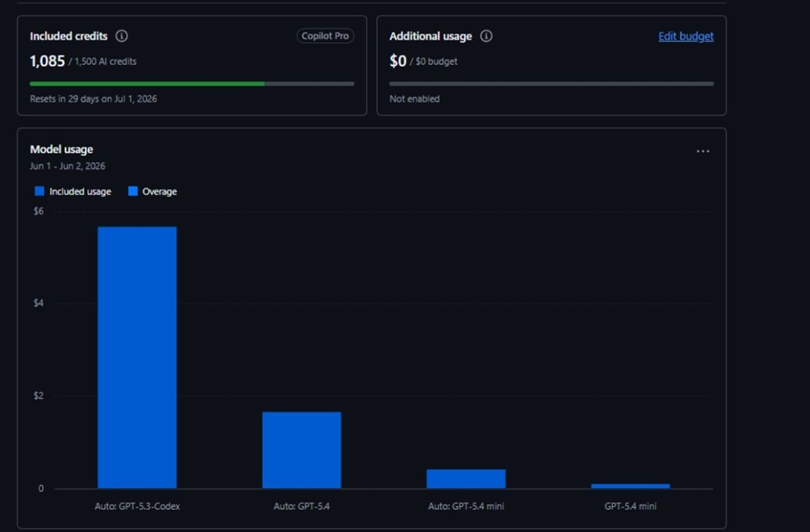Select the GPT-5.4 mini chart bar
810x532 pixels.
coord(630,486)
